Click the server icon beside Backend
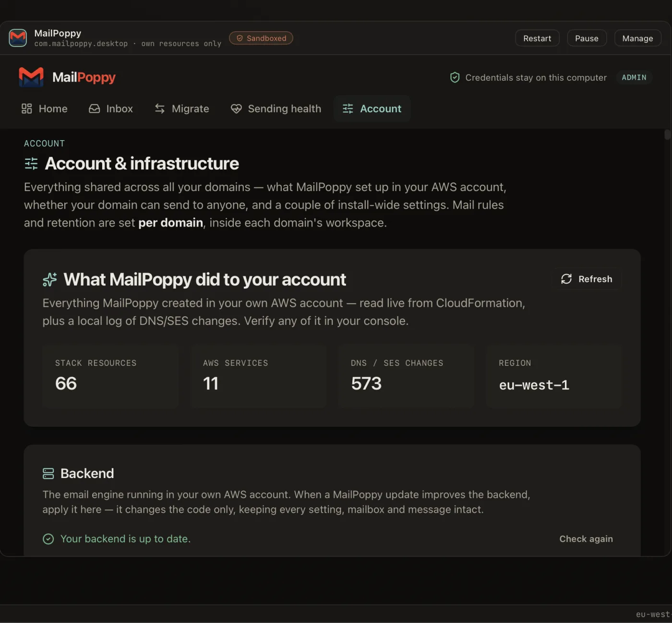Screen dimensions: 672x623 point(48,474)
